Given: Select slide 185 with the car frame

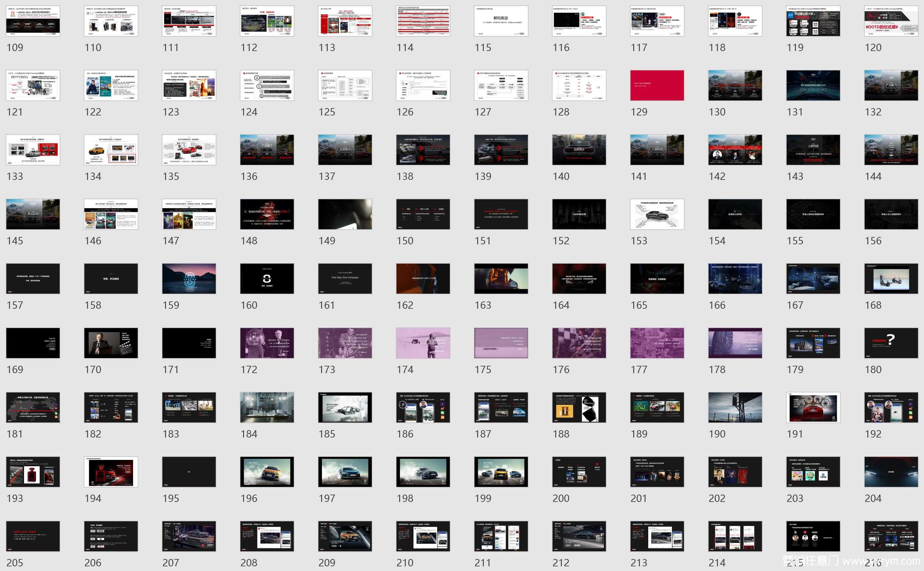Looking at the screenshot, I should pos(345,407).
